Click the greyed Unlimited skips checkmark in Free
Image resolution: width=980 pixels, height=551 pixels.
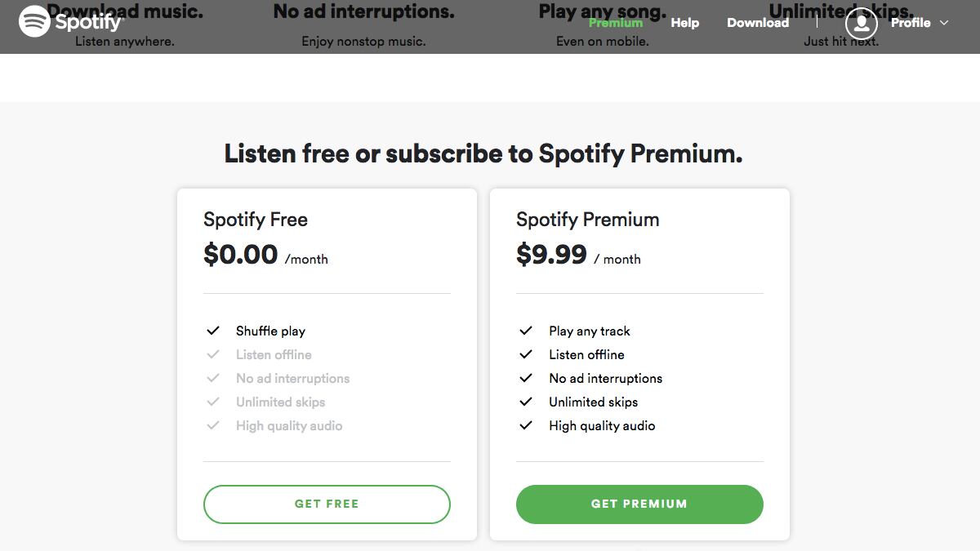pyautogui.click(x=213, y=402)
